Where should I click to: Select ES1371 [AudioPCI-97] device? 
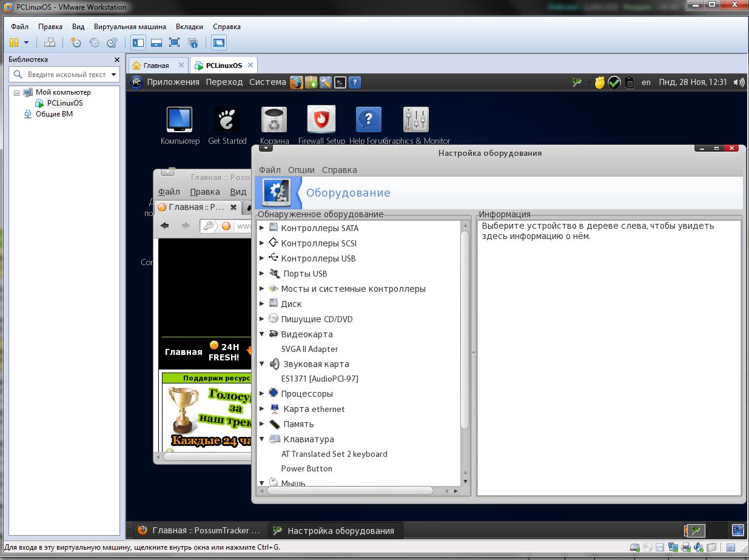[320, 379]
